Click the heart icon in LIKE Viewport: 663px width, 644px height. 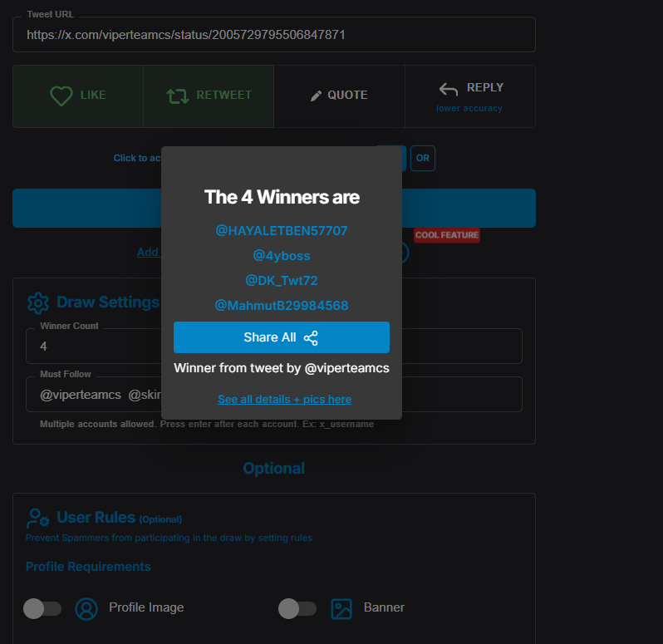61,96
